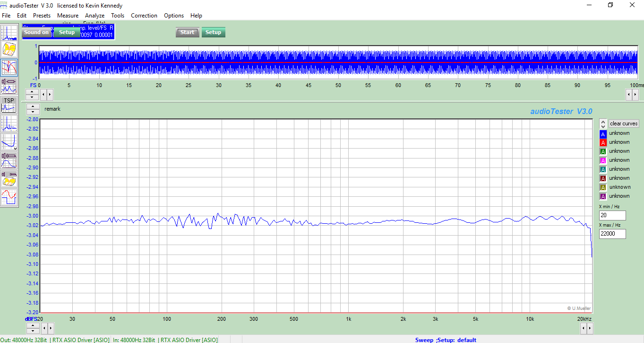
Task: Click the frequency-axis left/right arrows at bottom left
Action: point(48,327)
